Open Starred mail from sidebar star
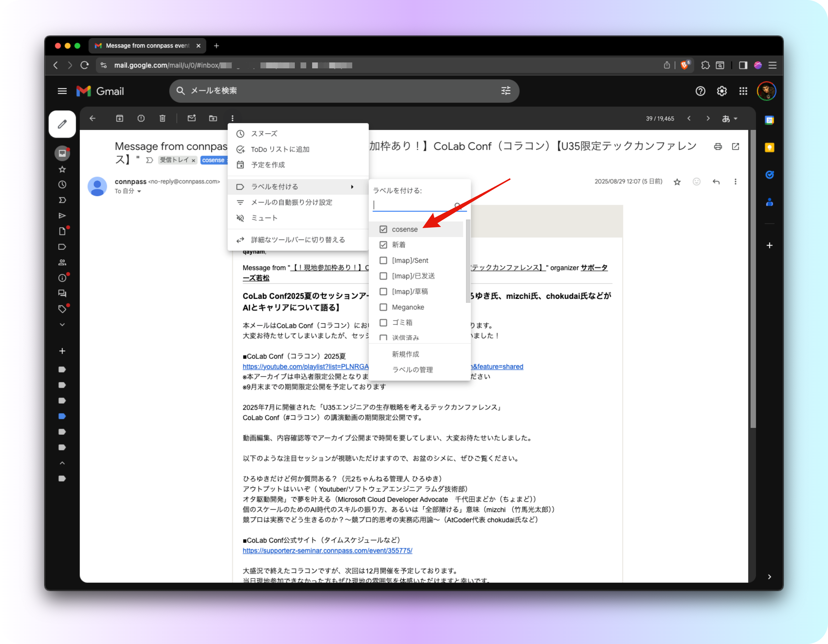Viewport: 828px width, 644px height. [62, 170]
